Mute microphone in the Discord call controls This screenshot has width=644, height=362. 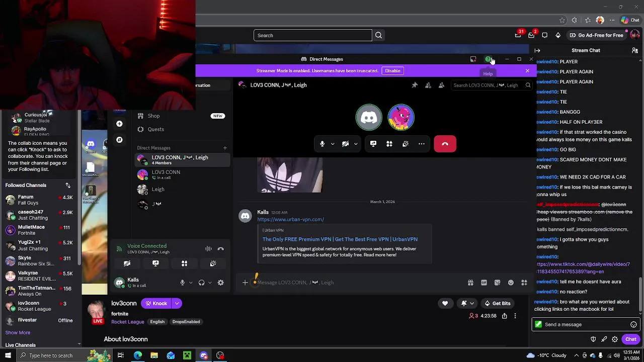[322, 144]
